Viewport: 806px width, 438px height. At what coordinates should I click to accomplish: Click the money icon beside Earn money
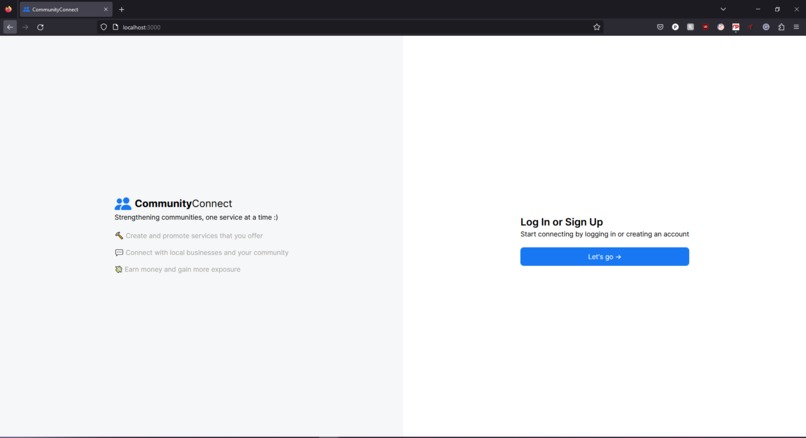tap(119, 269)
